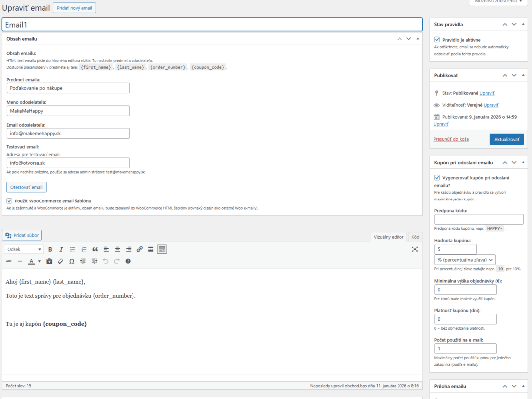532x399 pixels.
Task: Open keyboard shortcuts help question mark icon
Action: 128,261
